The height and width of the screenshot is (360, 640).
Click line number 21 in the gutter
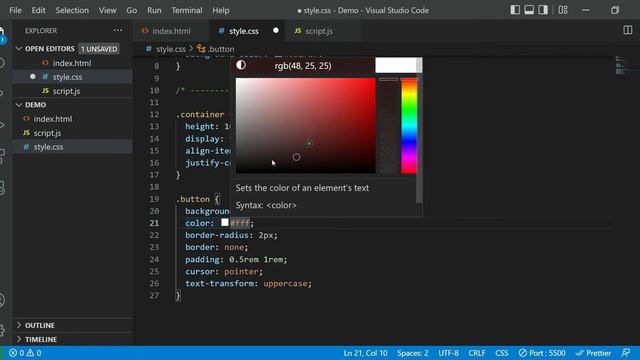[x=154, y=223]
